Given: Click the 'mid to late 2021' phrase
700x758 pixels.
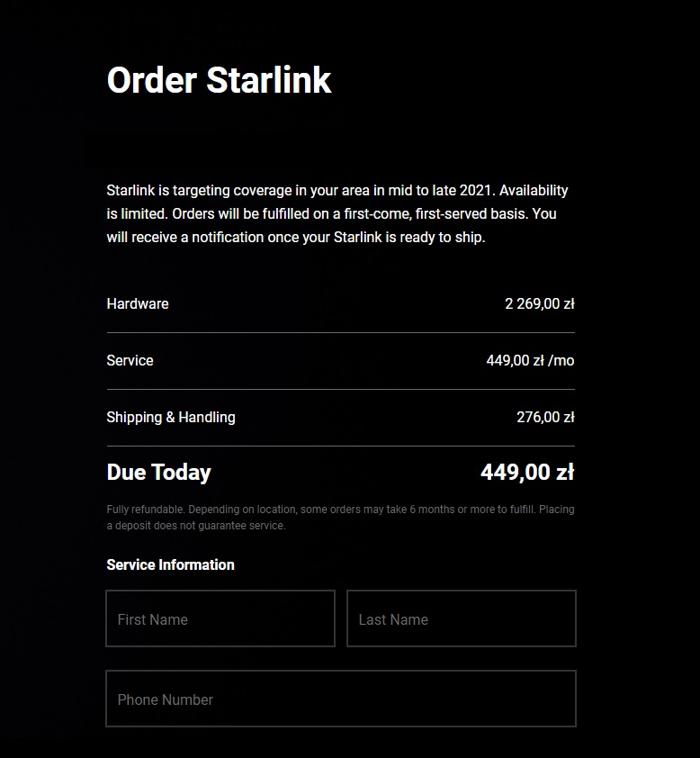Looking at the screenshot, I should pos(441,191).
